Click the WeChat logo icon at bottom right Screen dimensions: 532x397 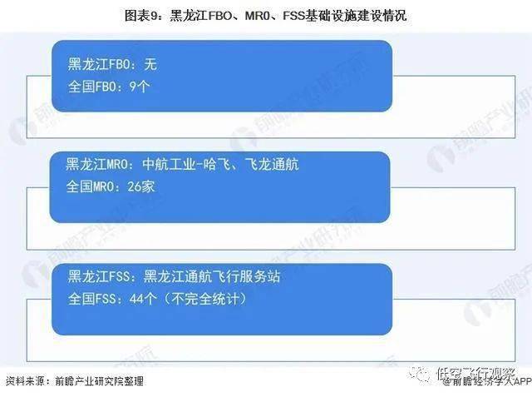click(419, 374)
